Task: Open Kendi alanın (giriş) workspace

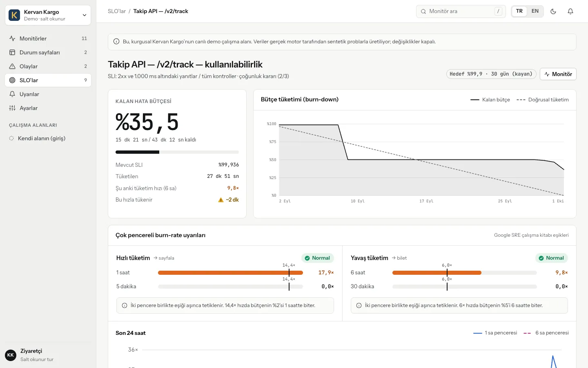Action: [48, 138]
